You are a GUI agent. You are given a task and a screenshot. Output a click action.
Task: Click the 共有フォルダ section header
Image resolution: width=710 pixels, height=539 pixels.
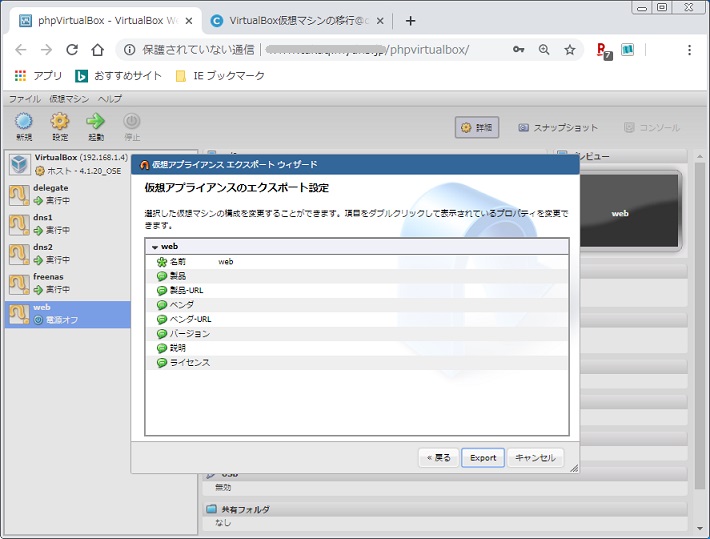(x=445, y=509)
